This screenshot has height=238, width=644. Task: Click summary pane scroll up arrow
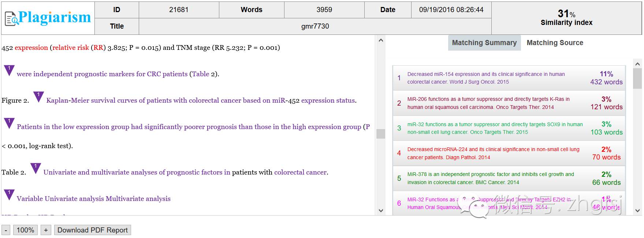[x=637, y=64]
